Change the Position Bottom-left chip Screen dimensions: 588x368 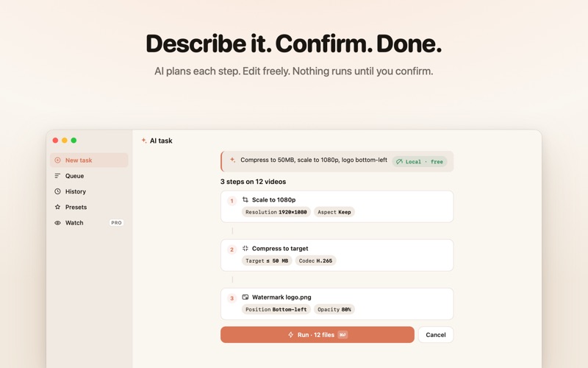276,309
